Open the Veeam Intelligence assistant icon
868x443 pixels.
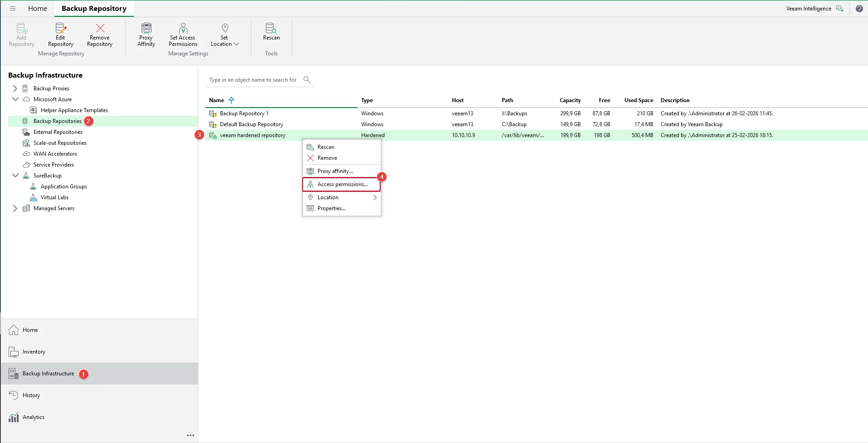coord(840,9)
